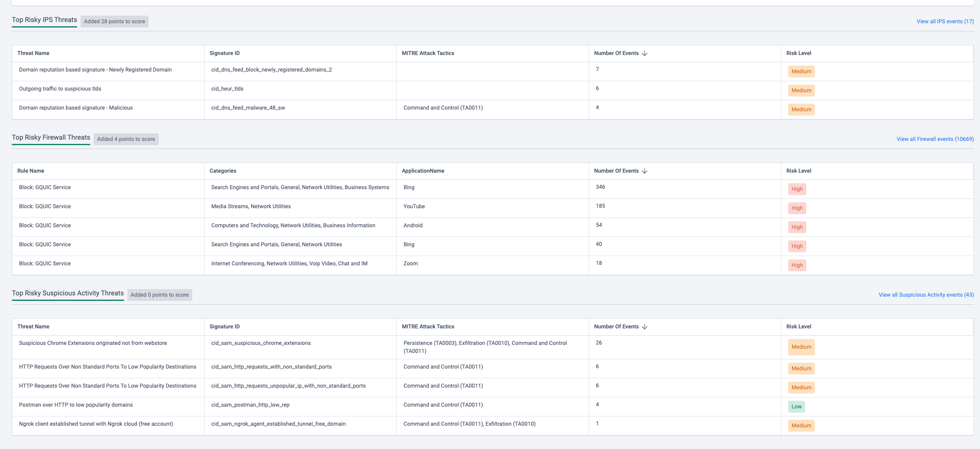Screen dimensions: 980x449
Task: Select Top Risky Suspicious Activity Threats tab
Action: (68, 293)
